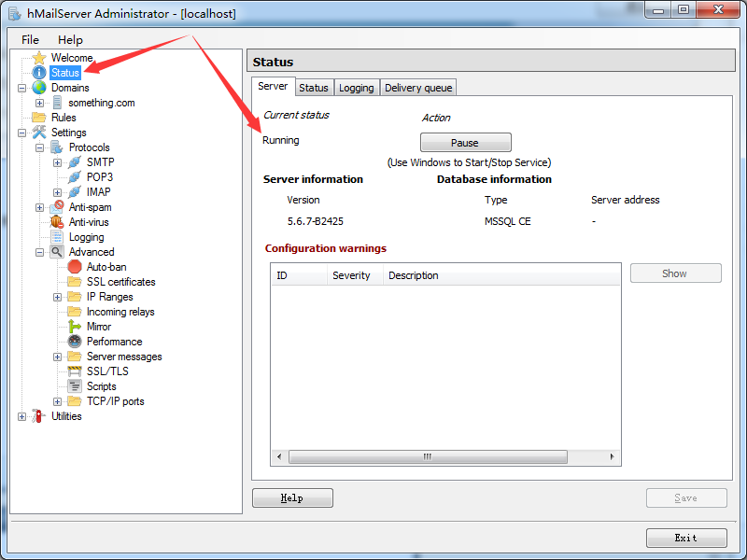Expand the SMTP protocol node
Viewport: 747px width, 560px height.
(x=58, y=162)
